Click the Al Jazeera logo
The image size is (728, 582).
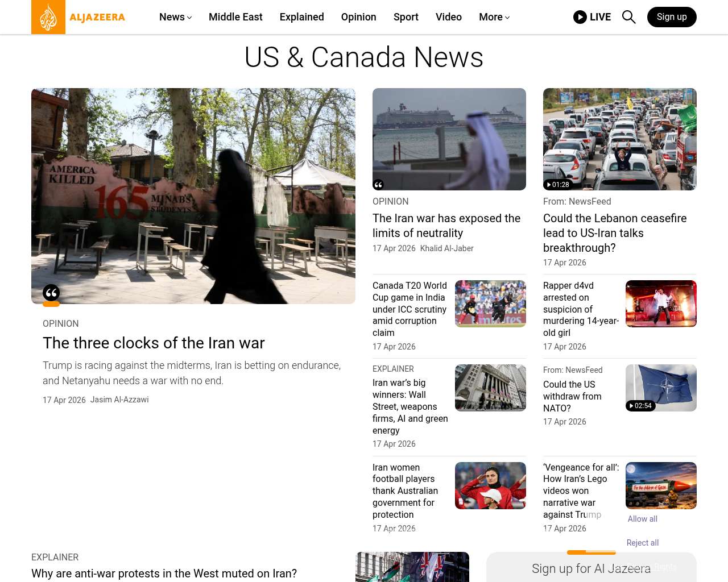click(78, 17)
